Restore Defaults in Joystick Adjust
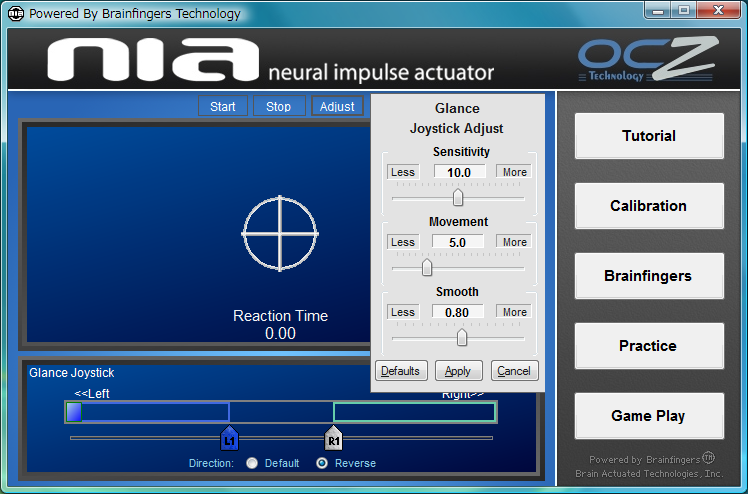Viewport: 748px width, 494px height. click(x=401, y=371)
